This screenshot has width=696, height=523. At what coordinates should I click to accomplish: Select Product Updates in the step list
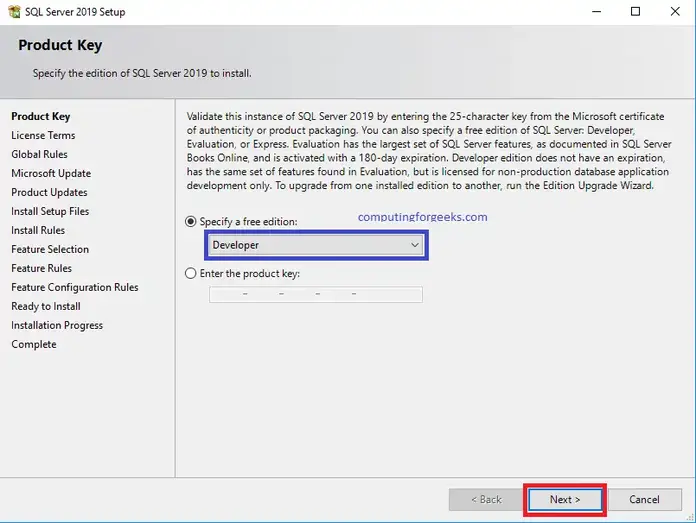coord(49,192)
